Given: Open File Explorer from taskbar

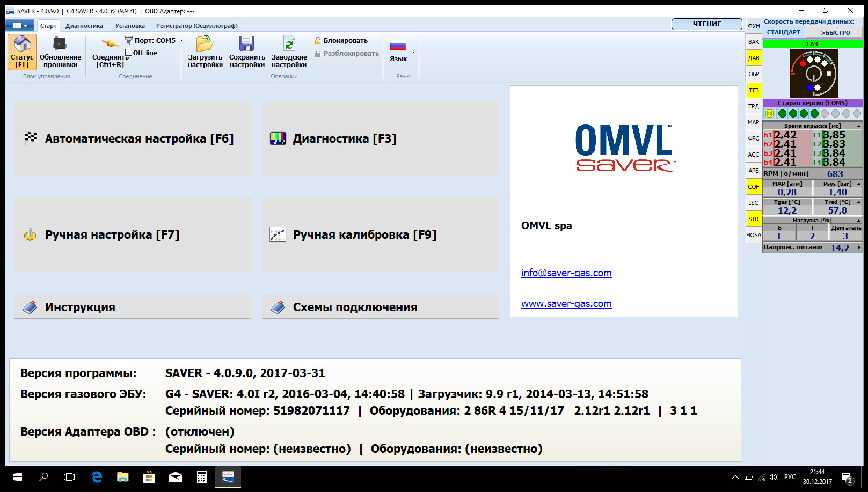Looking at the screenshot, I should [x=123, y=477].
